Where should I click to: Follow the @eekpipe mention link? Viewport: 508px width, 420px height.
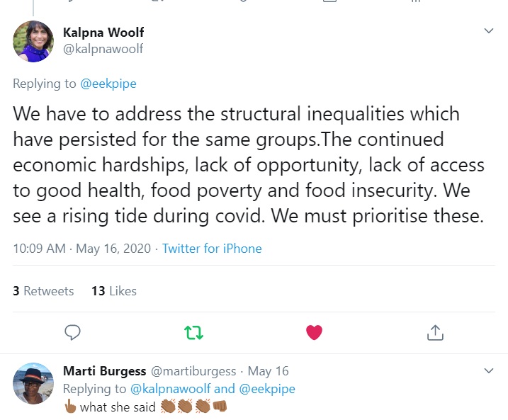(x=108, y=84)
